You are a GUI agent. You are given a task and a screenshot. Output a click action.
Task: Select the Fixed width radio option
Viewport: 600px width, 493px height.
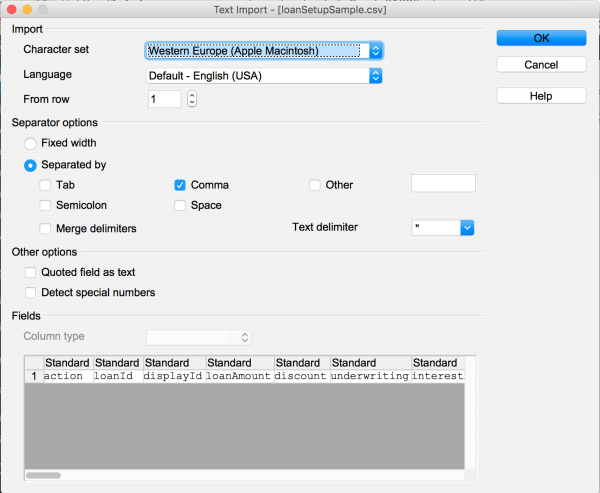click(30, 144)
